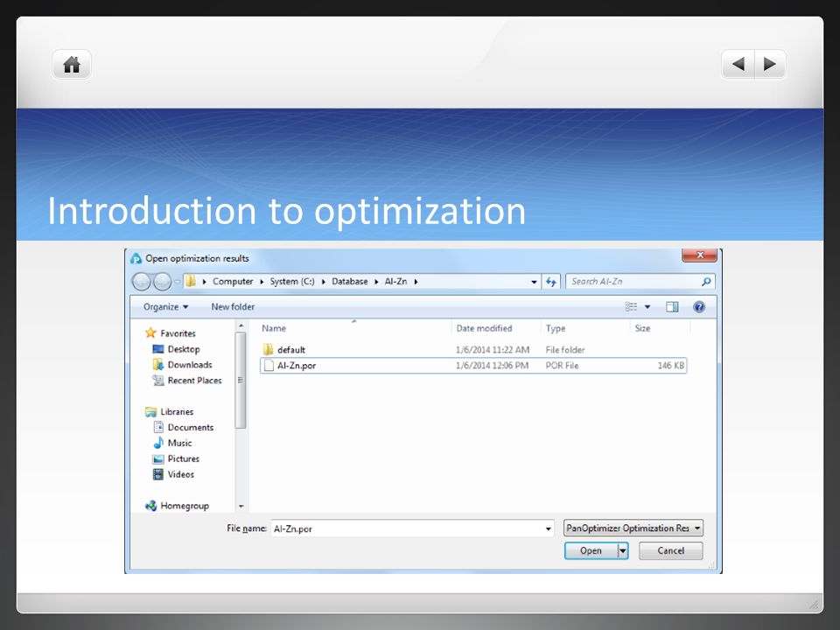Select Computer in the address path

[x=233, y=281]
